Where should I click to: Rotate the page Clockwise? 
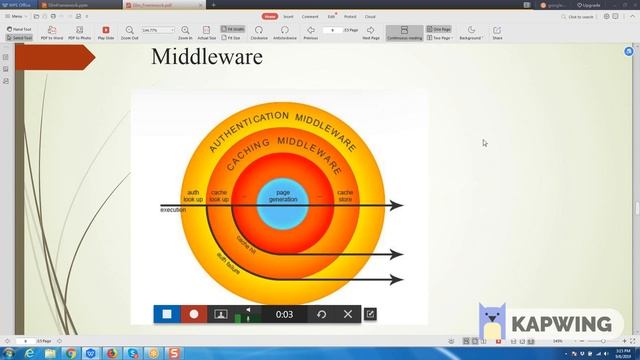point(259,33)
